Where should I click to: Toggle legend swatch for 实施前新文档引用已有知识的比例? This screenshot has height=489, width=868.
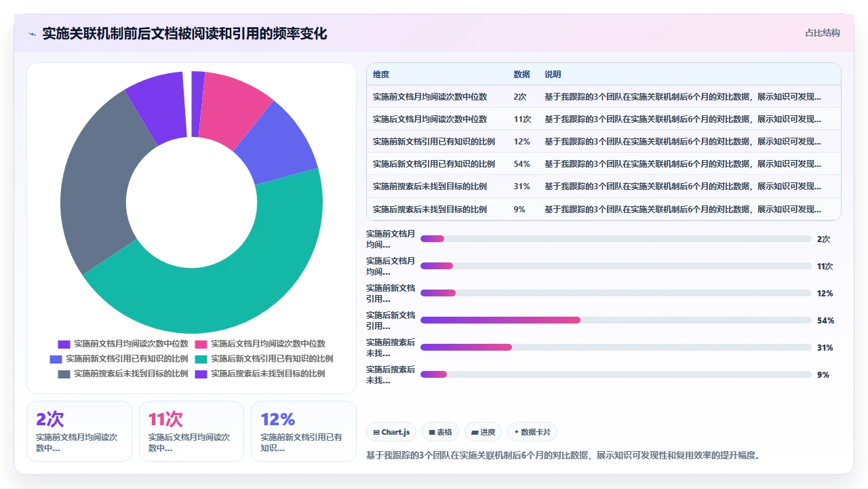56,359
